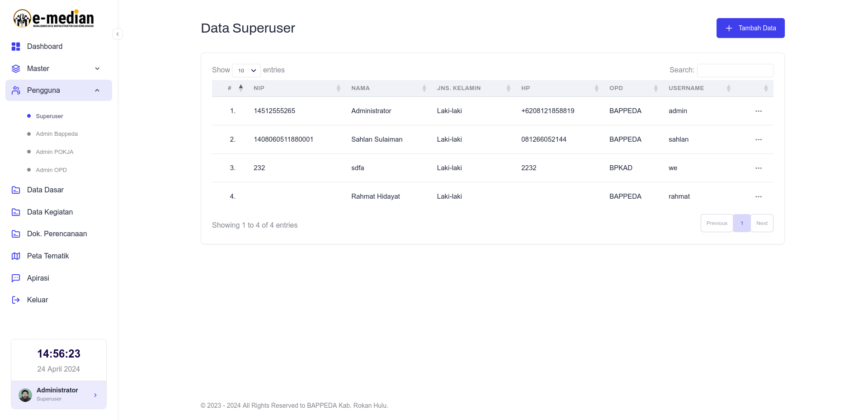Click the Dashboard grid icon
868x420 pixels.
coord(16,47)
